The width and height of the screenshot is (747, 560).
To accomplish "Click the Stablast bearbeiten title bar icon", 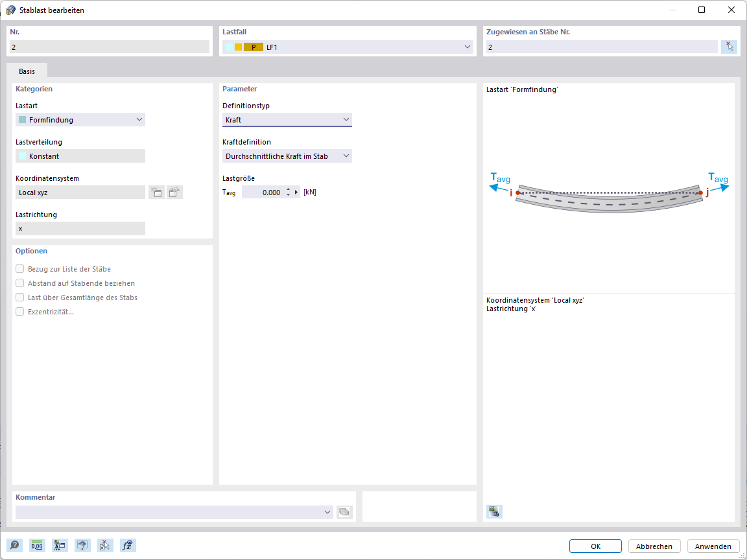I will (x=10, y=10).
